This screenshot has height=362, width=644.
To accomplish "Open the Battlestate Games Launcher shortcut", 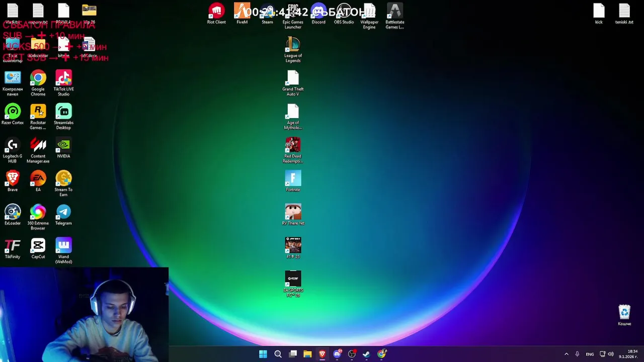I will click(x=395, y=16).
